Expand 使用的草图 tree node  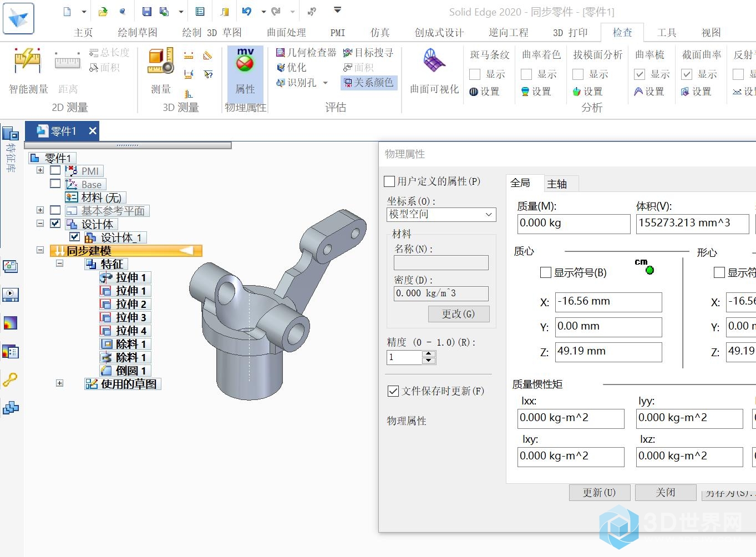click(x=59, y=383)
